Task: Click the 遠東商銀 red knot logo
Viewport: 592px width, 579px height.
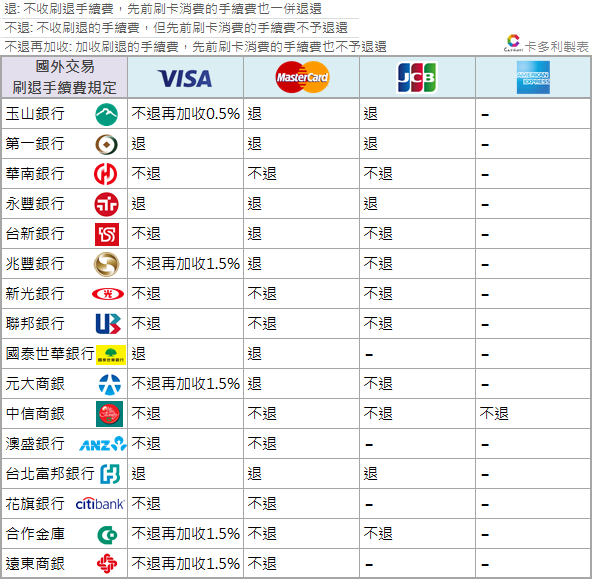Action: 107,564
